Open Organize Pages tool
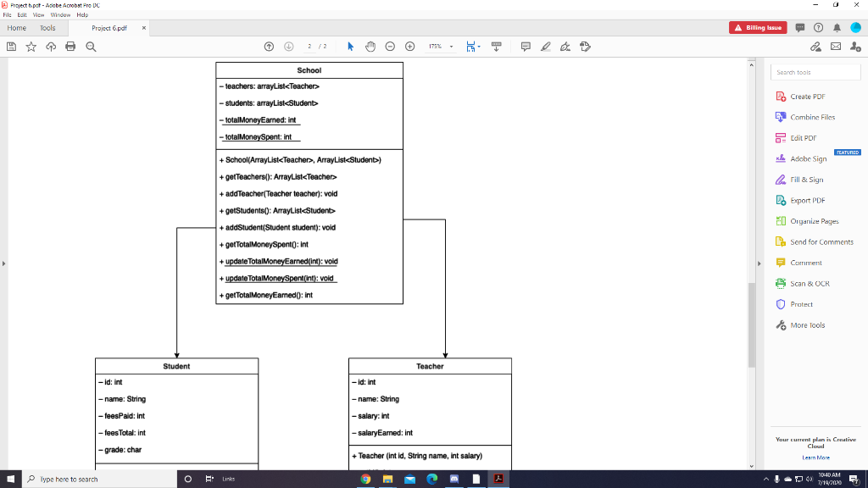Screen dimensions: 868x488 (x=807, y=221)
